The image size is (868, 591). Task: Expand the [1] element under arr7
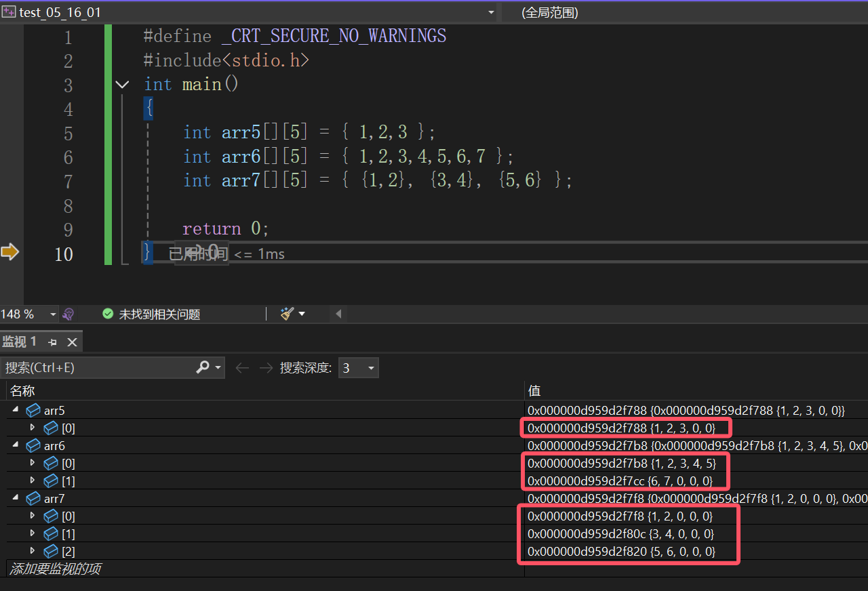tap(33, 533)
